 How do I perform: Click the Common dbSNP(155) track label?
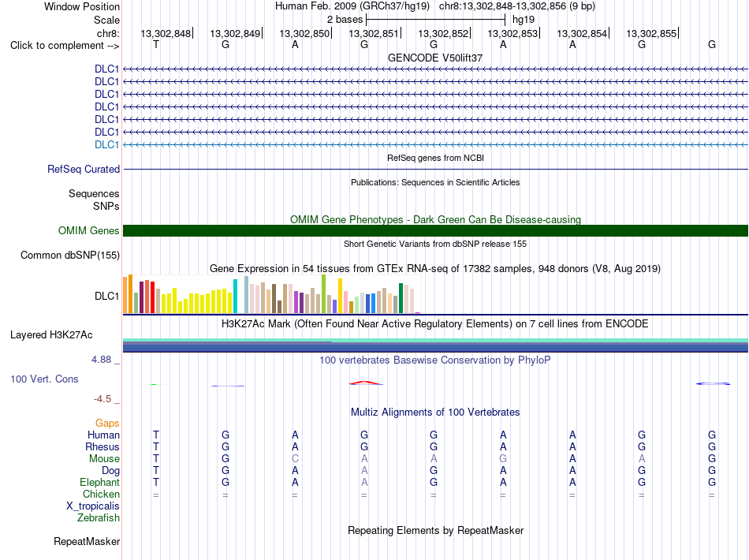[x=70, y=255]
